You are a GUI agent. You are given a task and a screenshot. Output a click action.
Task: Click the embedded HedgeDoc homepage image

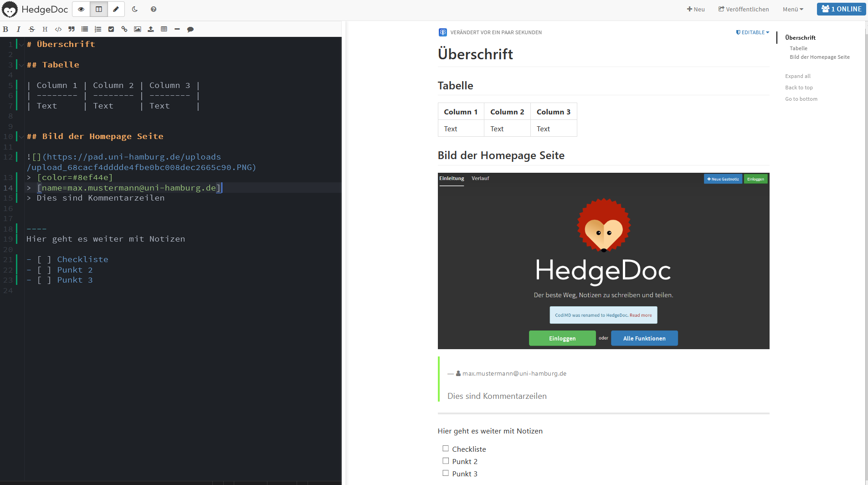(603, 261)
